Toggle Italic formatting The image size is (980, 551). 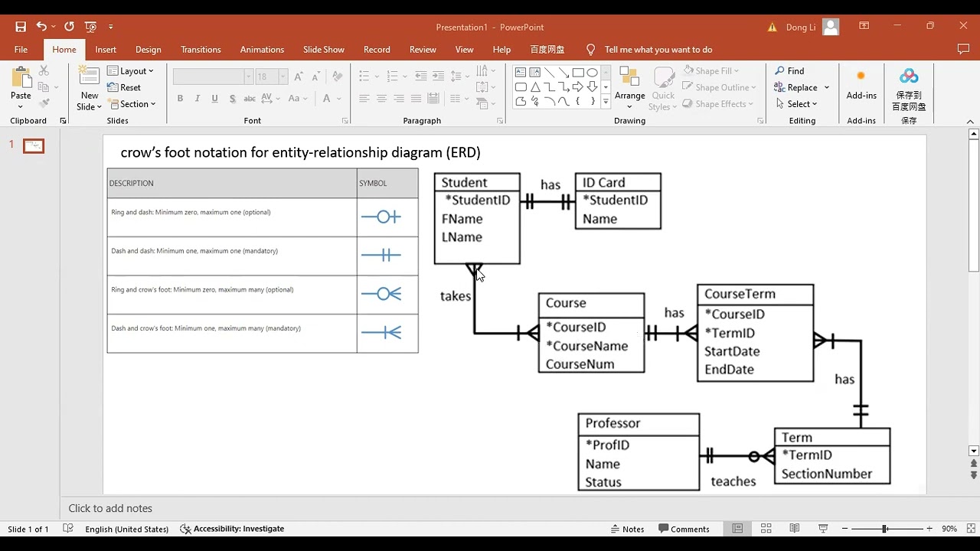(198, 99)
